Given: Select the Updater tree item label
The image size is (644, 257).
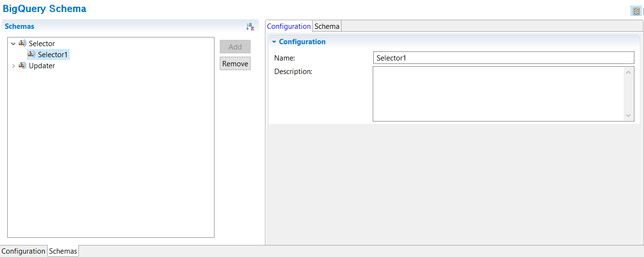Looking at the screenshot, I should pos(42,66).
